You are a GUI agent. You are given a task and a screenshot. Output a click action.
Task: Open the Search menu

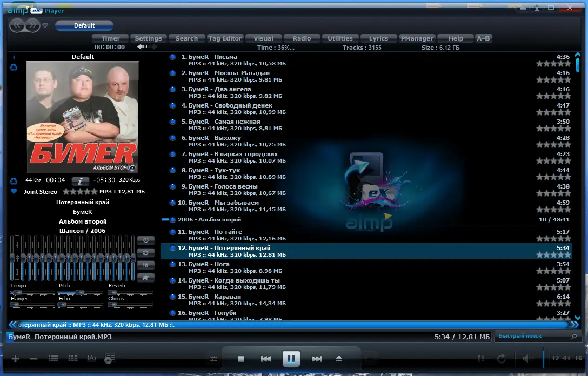(x=186, y=38)
